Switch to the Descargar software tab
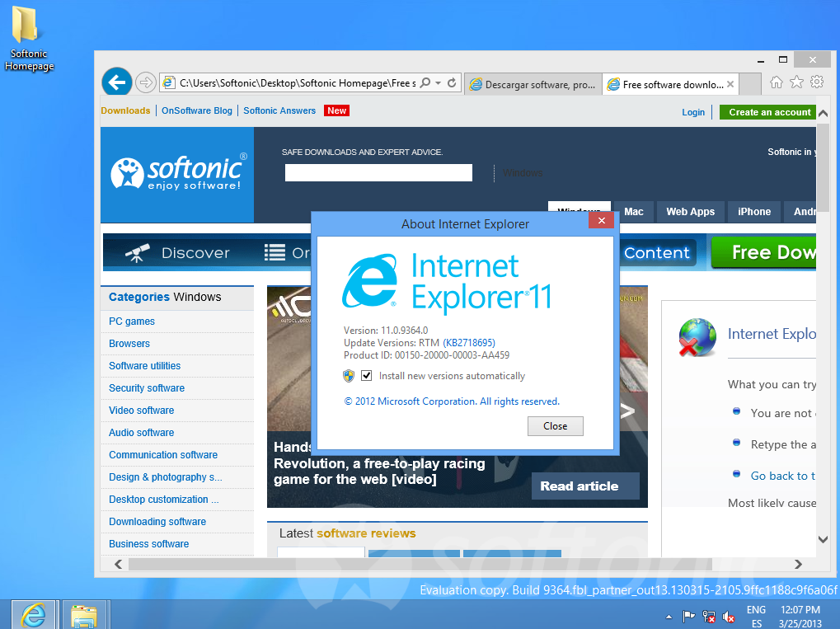This screenshot has height=629, width=840. [x=532, y=83]
